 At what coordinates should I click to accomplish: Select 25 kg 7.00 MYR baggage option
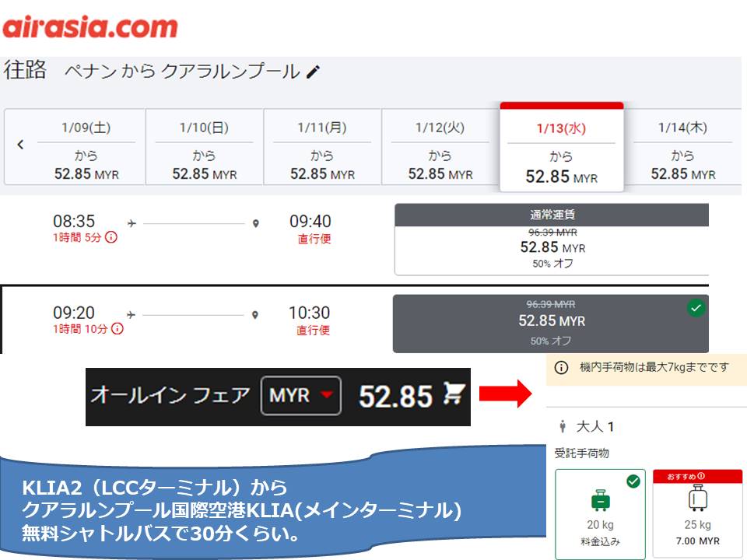pyautogui.click(x=697, y=513)
